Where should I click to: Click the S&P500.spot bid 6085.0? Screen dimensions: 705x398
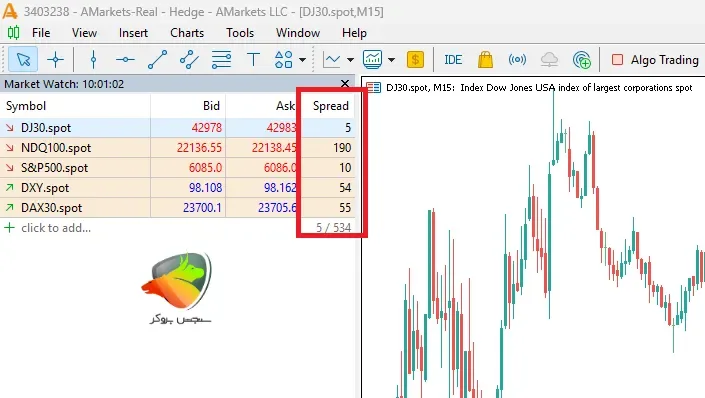205,168
